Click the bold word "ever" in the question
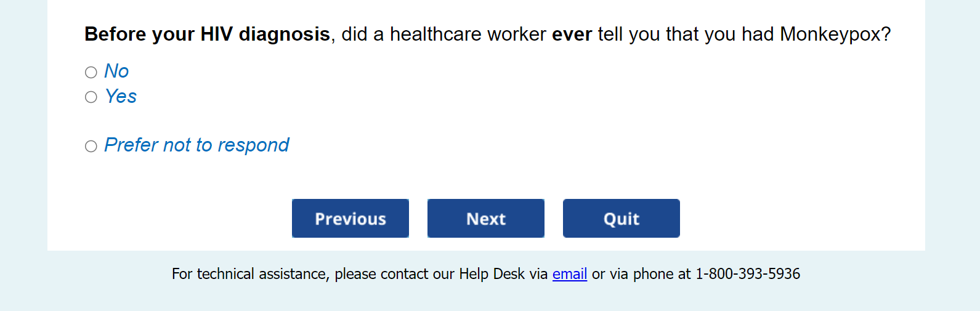This screenshot has width=980, height=311. click(572, 34)
